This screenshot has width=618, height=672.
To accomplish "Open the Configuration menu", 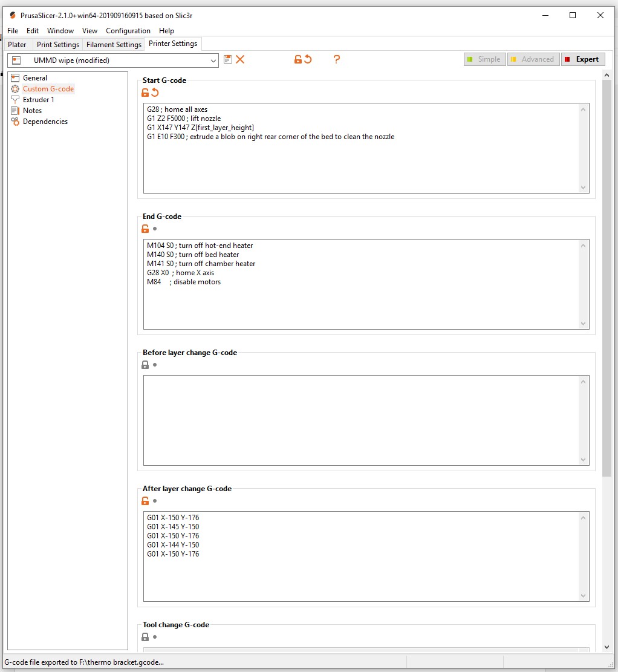I will (x=128, y=31).
